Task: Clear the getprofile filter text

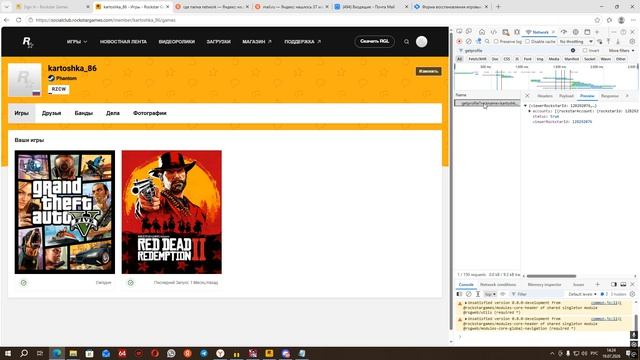Action: pyautogui.click(x=573, y=50)
